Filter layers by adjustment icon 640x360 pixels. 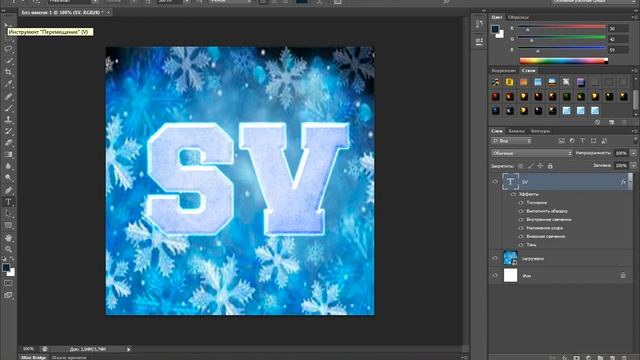(x=572, y=141)
